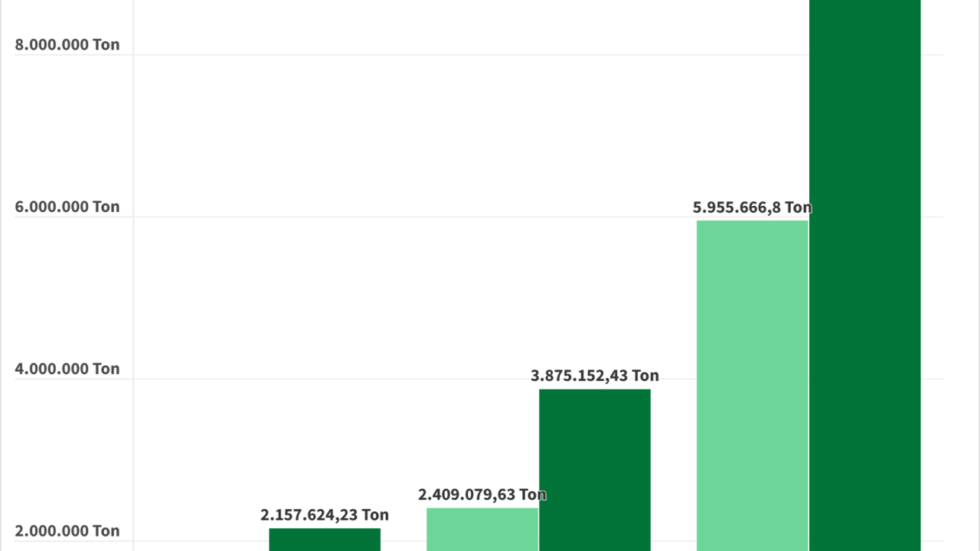Click empty gap between 3.875.152,43 and 5.955.666,8 bars

(x=674, y=459)
